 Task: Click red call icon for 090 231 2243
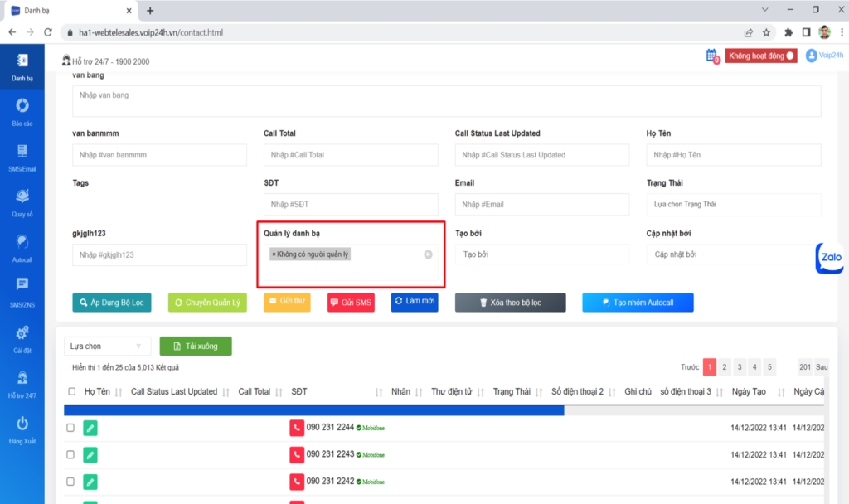pyautogui.click(x=297, y=455)
